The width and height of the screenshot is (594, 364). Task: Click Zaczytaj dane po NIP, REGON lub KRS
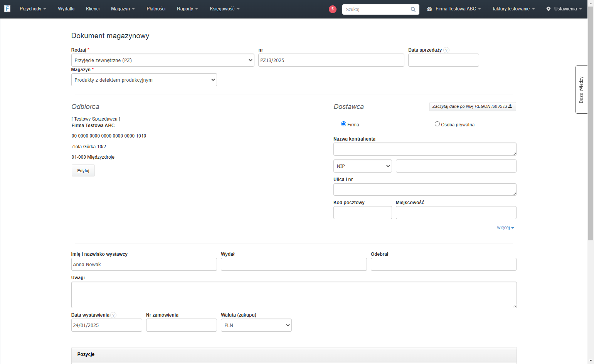pos(473,107)
